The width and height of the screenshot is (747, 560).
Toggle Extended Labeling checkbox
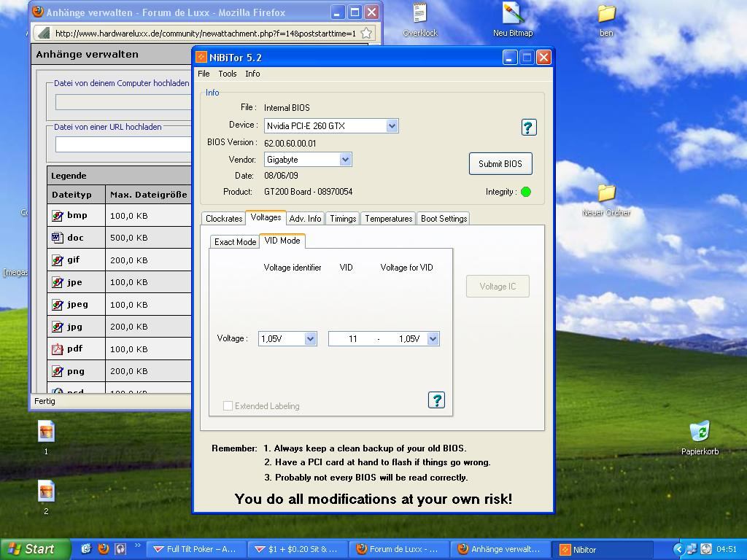point(228,405)
